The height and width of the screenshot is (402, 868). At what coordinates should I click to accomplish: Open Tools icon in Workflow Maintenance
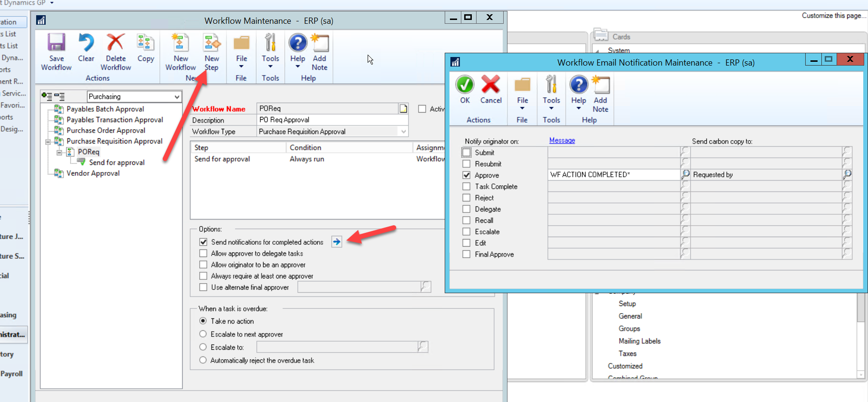(270, 43)
